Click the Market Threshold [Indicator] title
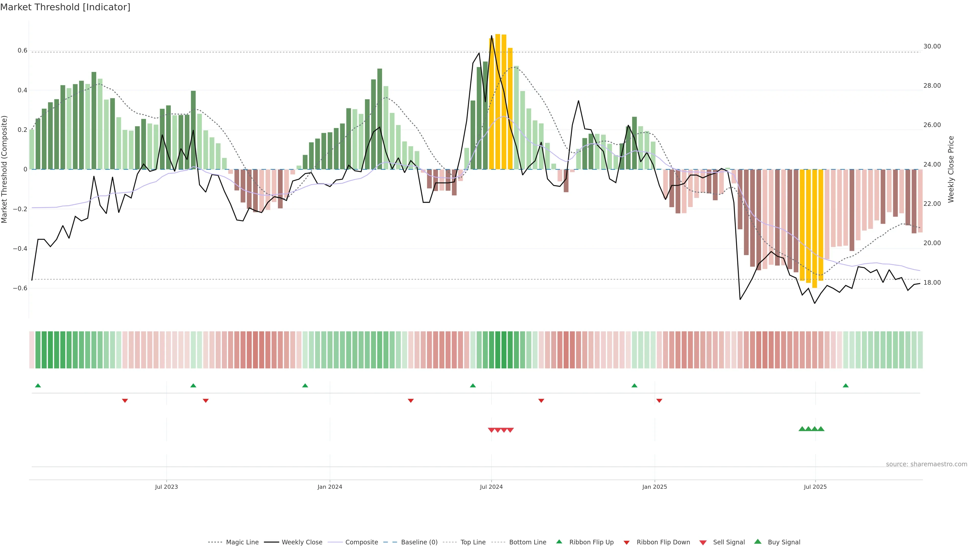The width and height of the screenshot is (980, 551). [65, 7]
